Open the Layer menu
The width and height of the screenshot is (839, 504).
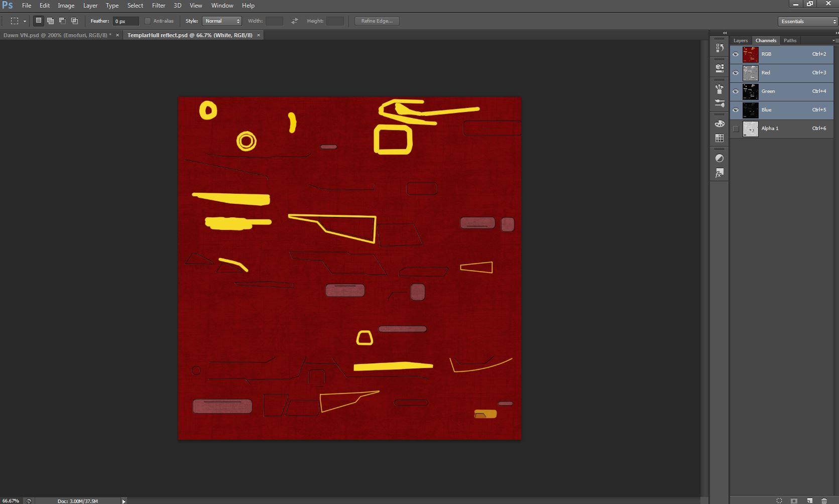pyautogui.click(x=90, y=6)
